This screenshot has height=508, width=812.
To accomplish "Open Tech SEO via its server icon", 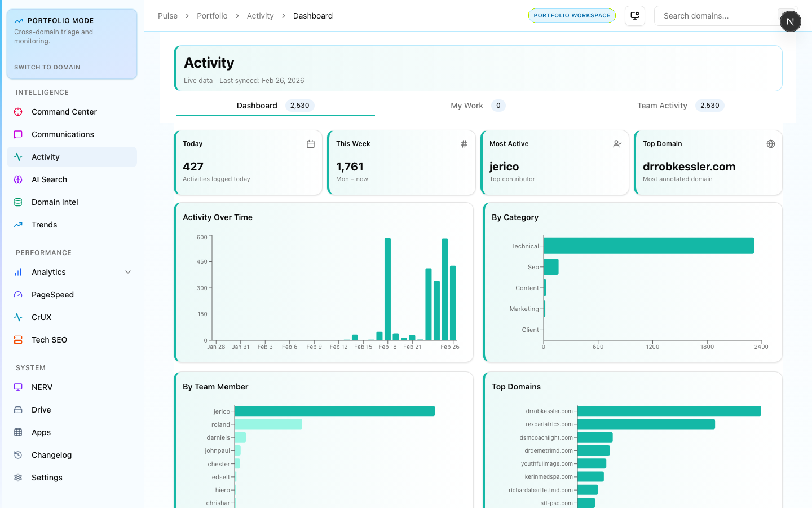I will [18, 340].
